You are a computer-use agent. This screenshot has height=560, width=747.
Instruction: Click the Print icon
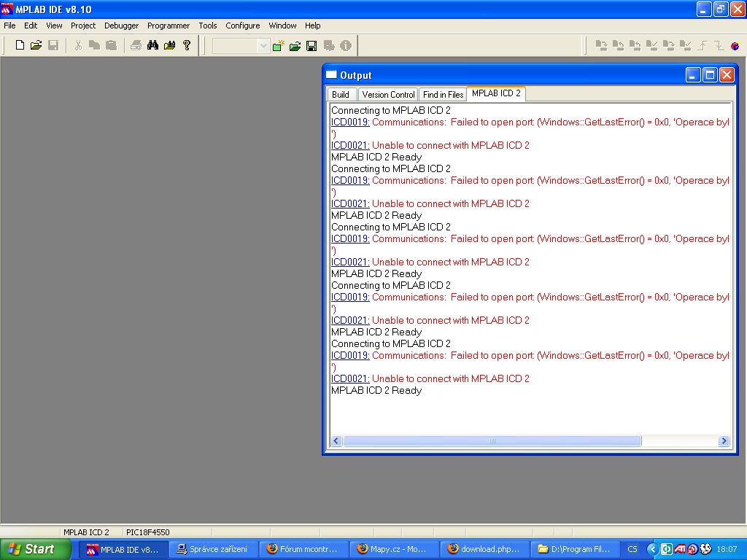136,45
